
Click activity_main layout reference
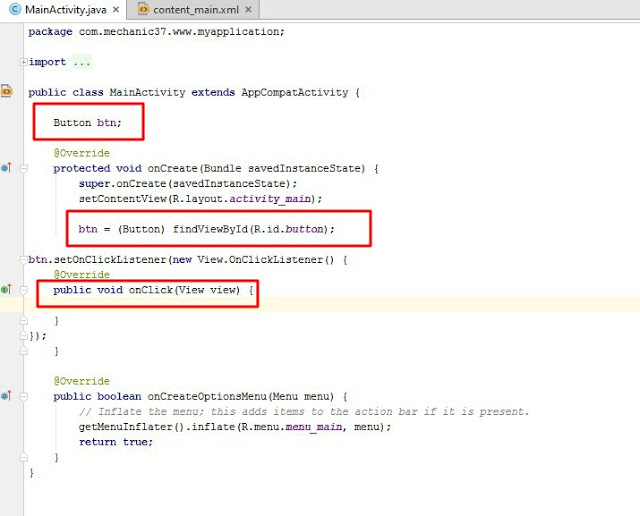pyautogui.click(x=270, y=199)
